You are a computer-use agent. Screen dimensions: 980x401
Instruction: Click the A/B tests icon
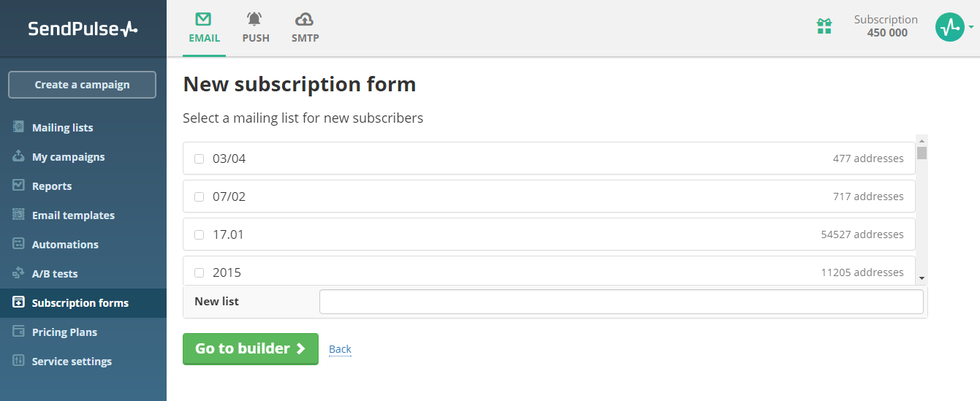coord(19,273)
